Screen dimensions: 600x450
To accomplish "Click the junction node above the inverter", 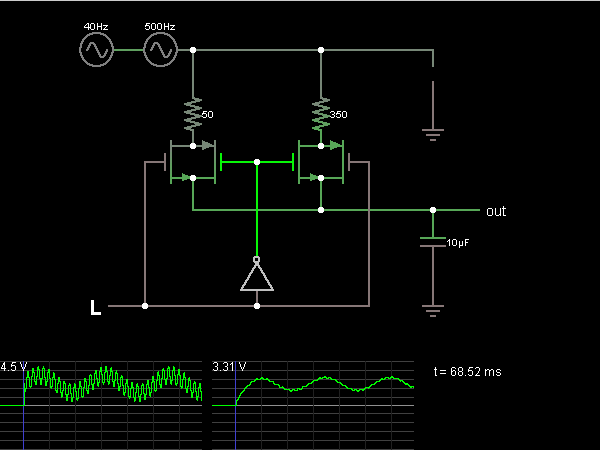I will [x=257, y=162].
